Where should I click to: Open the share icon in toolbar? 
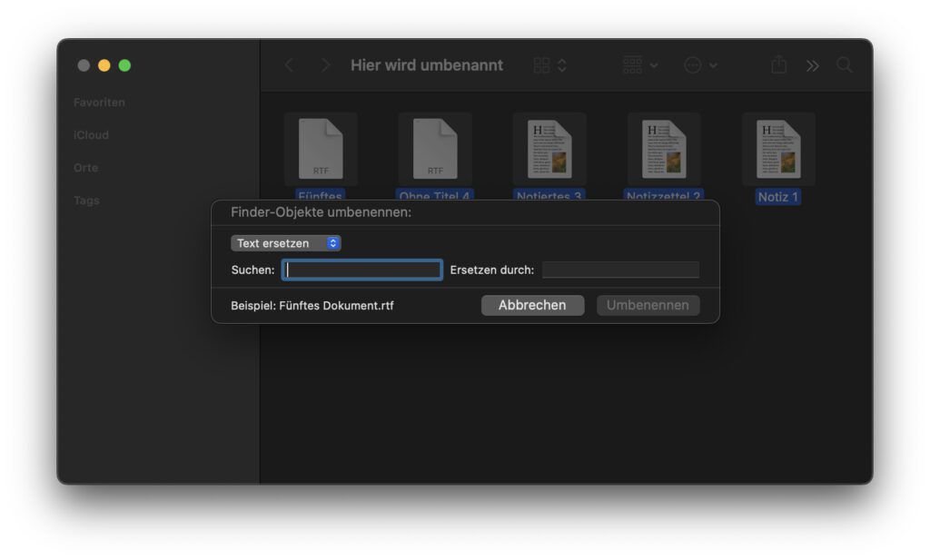778,65
